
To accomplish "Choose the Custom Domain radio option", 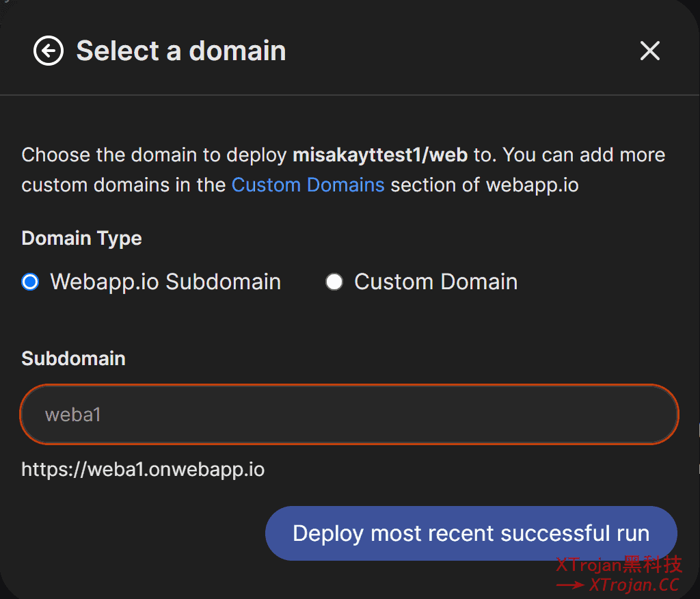I will tap(334, 282).
